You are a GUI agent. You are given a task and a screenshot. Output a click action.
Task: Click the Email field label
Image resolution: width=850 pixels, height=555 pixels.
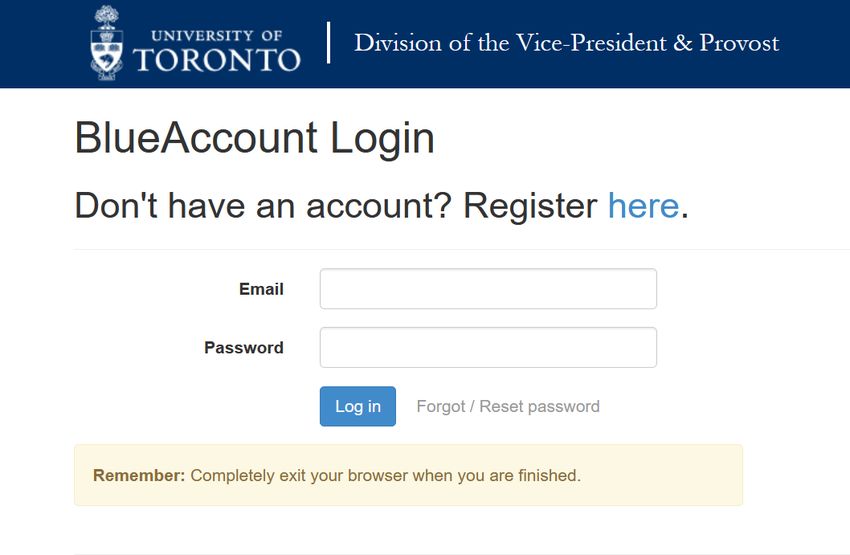point(261,289)
